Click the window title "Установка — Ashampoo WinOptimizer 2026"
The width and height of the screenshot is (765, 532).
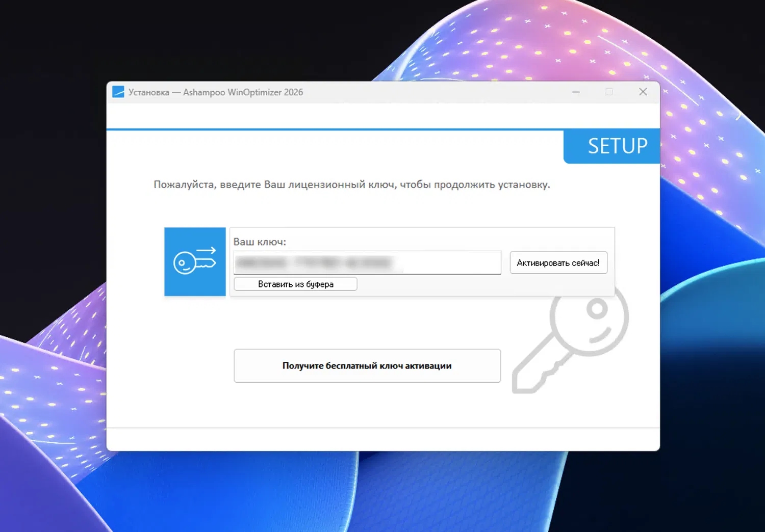[216, 92]
